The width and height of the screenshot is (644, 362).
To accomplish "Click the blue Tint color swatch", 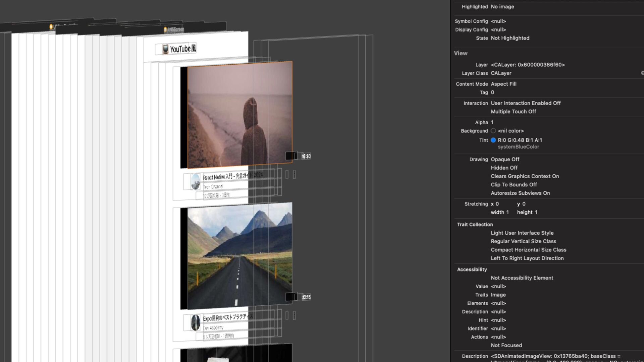I will [x=493, y=140].
